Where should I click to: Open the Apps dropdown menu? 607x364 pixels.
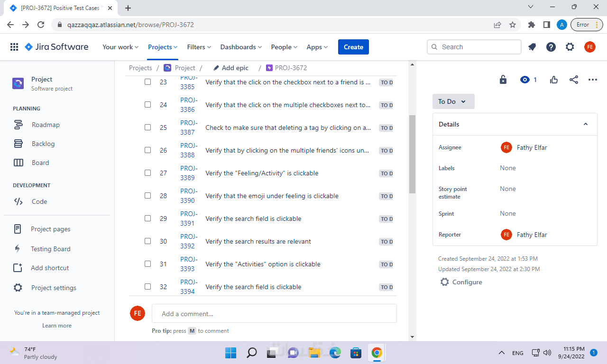[x=317, y=47]
